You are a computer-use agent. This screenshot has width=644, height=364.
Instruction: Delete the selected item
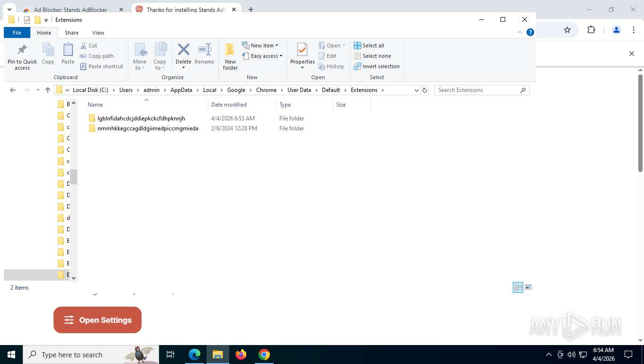[183, 56]
